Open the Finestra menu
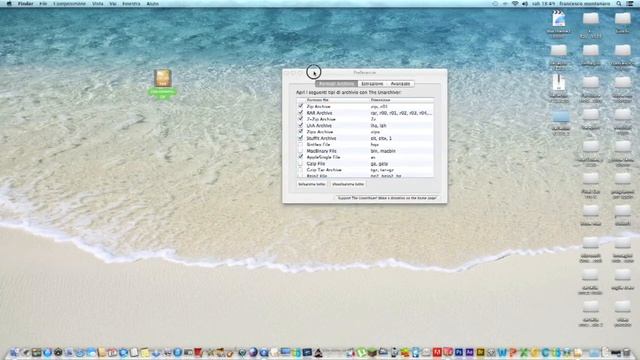This screenshot has height=360, width=640. 131,4
